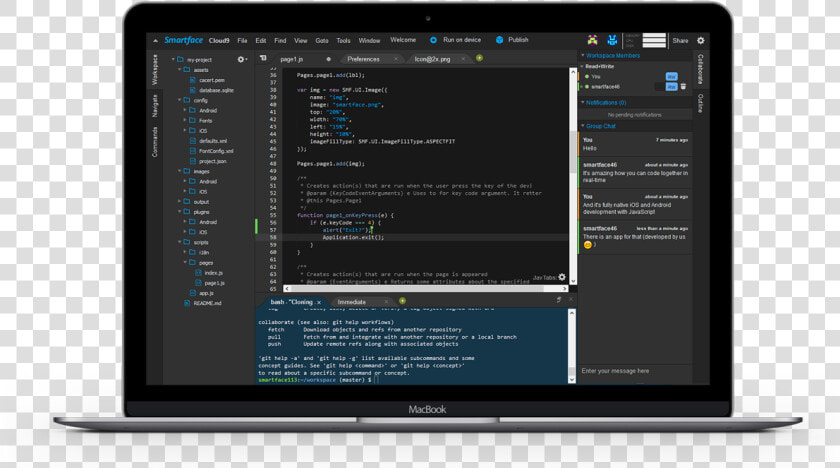Click in the editor horizontal scrollbar
The height and width of the screenshot is (468, 840).
(426, 288)
